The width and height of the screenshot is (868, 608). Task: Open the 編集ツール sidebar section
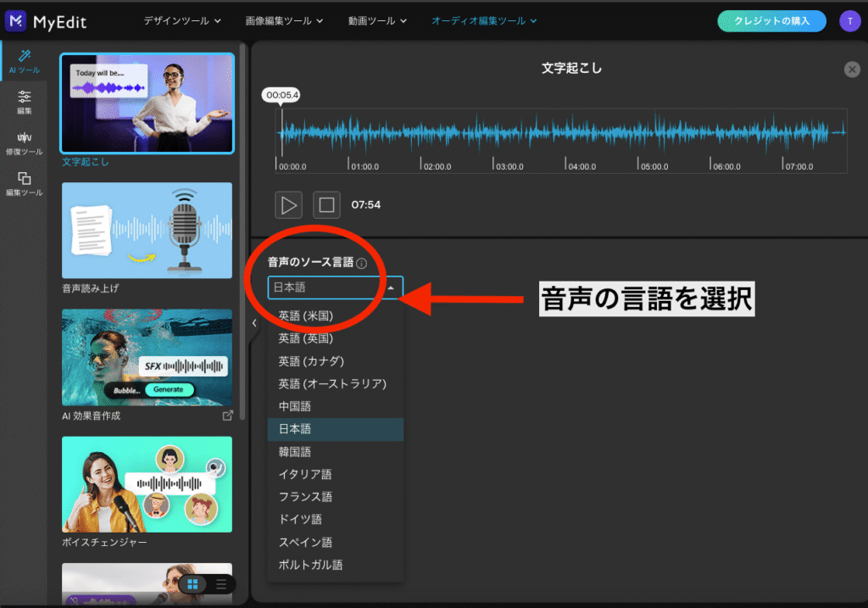coord(25,184)
